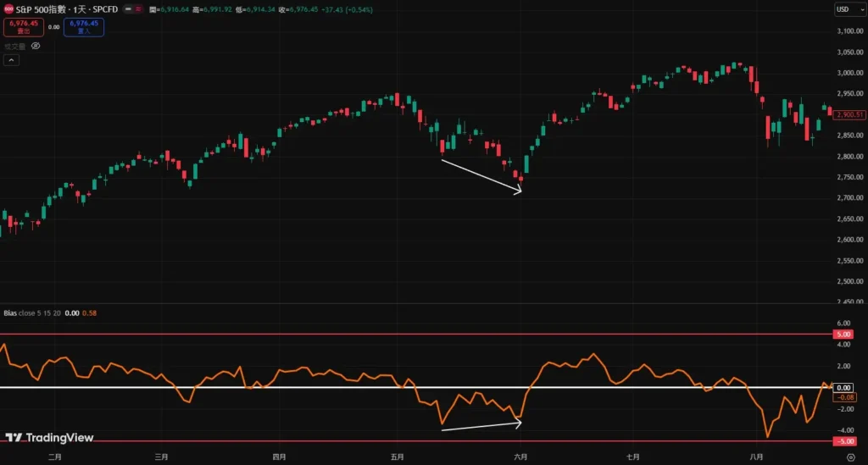868x465 pixels.
Task: Click the red S&P 500 symbol logo
Action: (x=8, y=9)
